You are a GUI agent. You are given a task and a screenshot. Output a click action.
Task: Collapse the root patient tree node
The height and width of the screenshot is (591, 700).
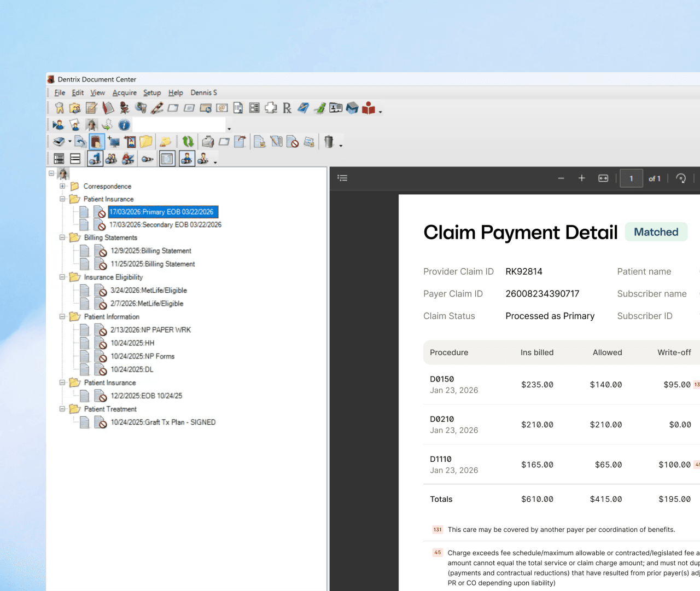[x=51, y=173]
